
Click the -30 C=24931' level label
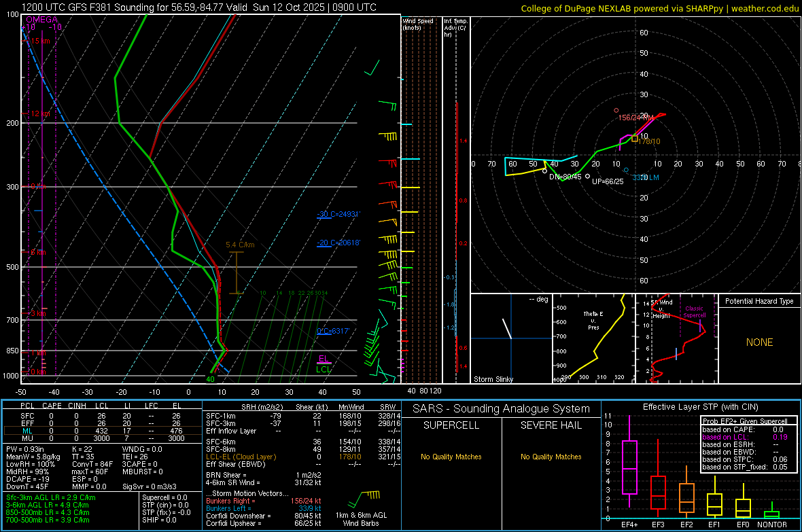pos(338,214)
